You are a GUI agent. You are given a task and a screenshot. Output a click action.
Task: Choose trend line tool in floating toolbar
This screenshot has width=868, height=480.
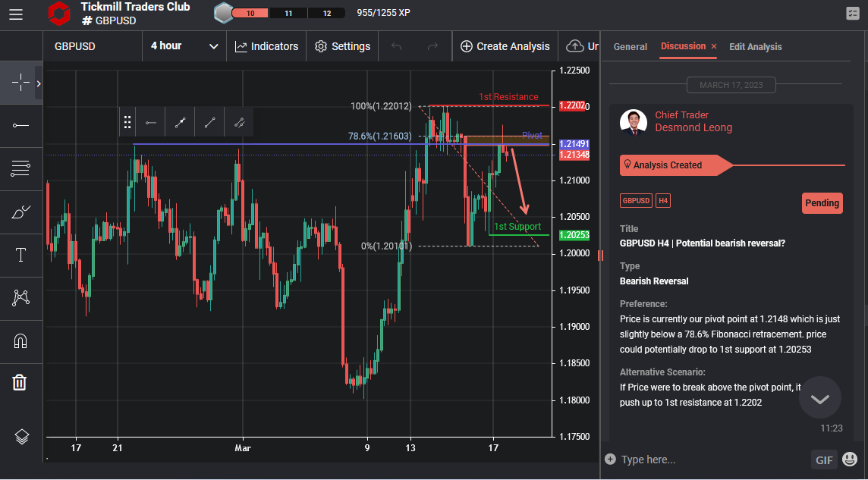point(180,122)
